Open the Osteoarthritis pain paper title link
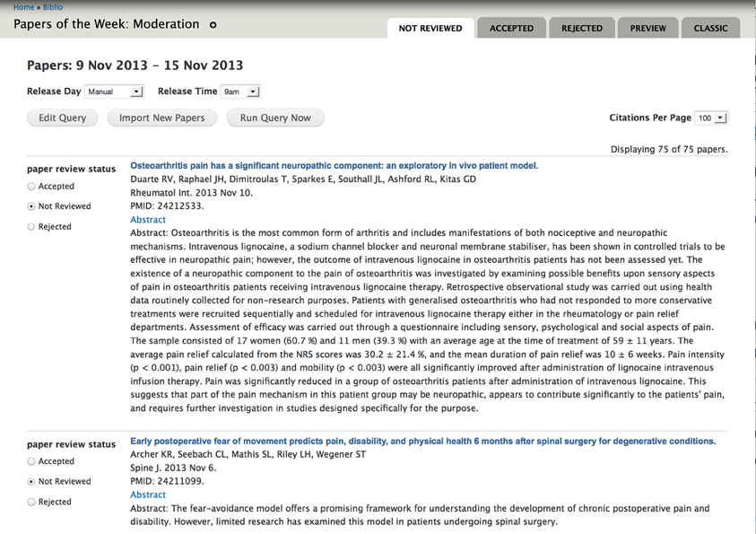Screen dimensions: 756x534 click(335, 165)
